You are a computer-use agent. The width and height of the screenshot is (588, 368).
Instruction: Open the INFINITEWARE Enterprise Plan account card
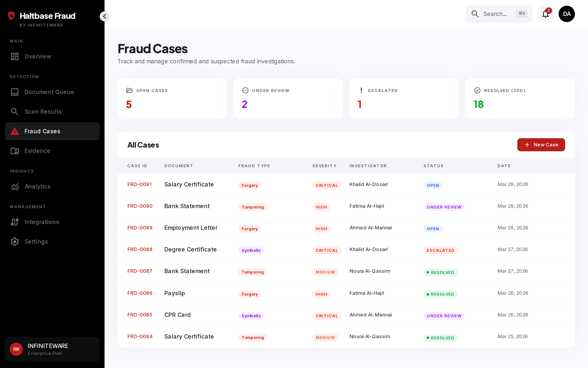(52, 349)
